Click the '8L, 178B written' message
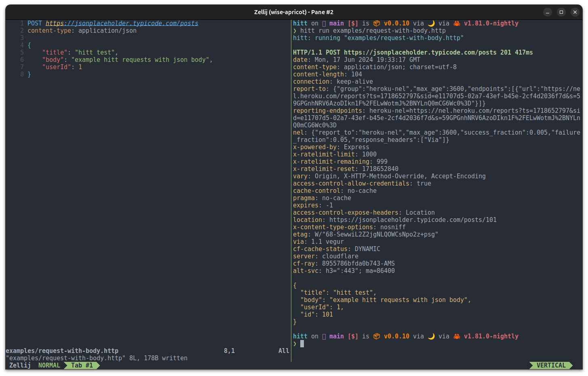 click(x=158, y=358)
